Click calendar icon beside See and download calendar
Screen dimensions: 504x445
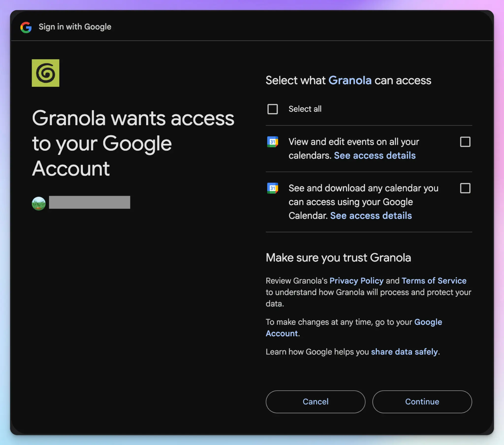click(x=272, y=188)
